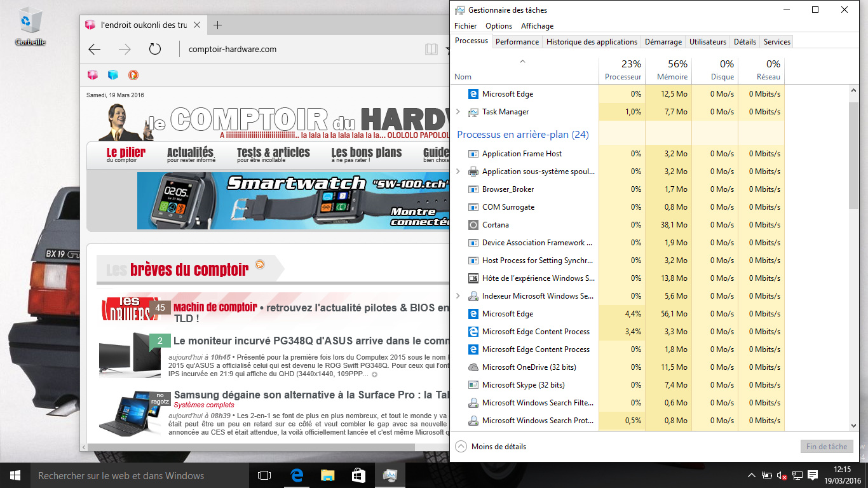Image resolution: width=868 pixels, height=488 pixels.
Task: Open the DuckDuckGo favorites bar icon
Action: coord(133,75)
